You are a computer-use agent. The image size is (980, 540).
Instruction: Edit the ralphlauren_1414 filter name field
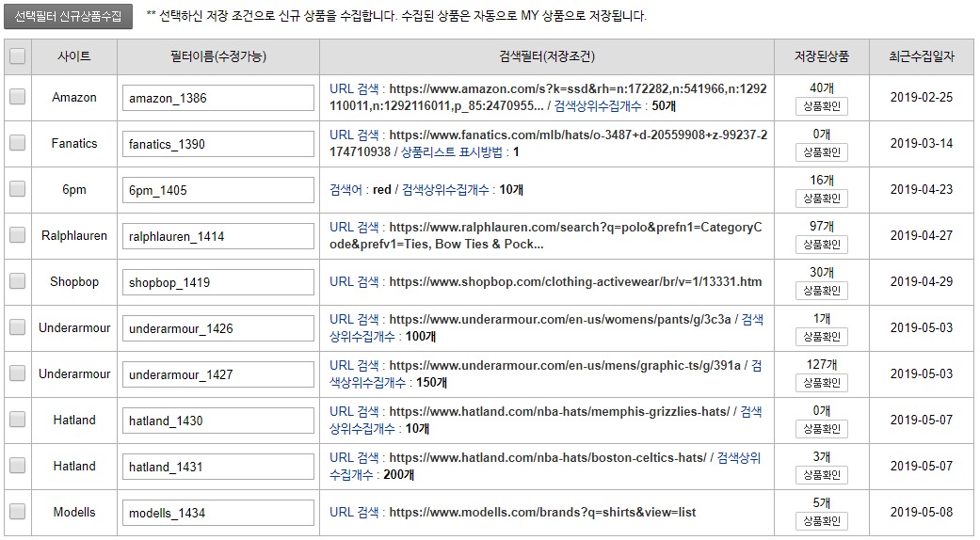tap(218, 236)
